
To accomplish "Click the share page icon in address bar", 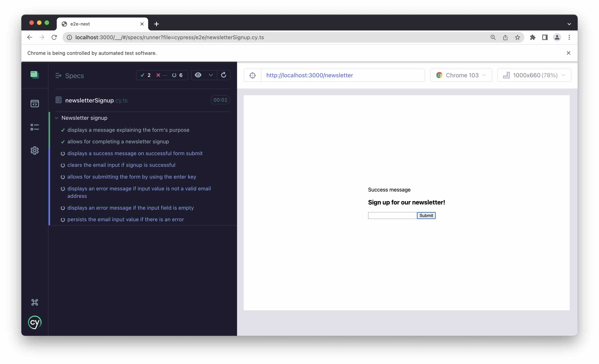I will 505,37.
